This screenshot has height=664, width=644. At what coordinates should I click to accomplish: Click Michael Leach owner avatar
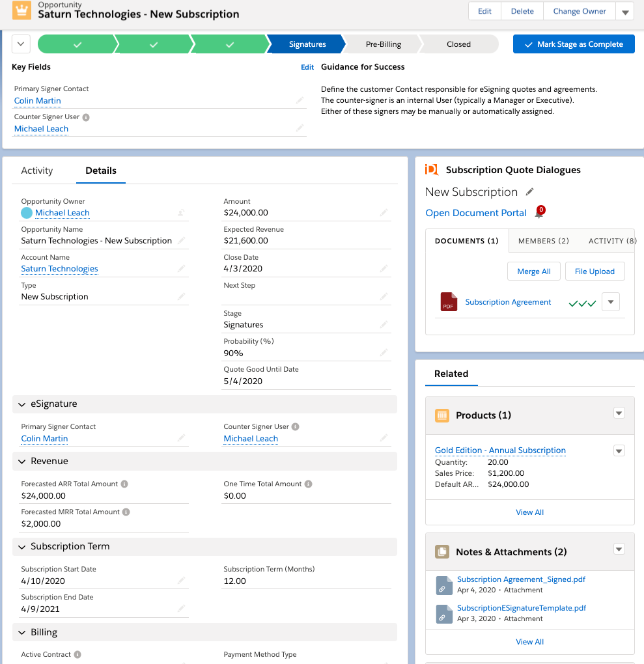[x=27, y=213]
